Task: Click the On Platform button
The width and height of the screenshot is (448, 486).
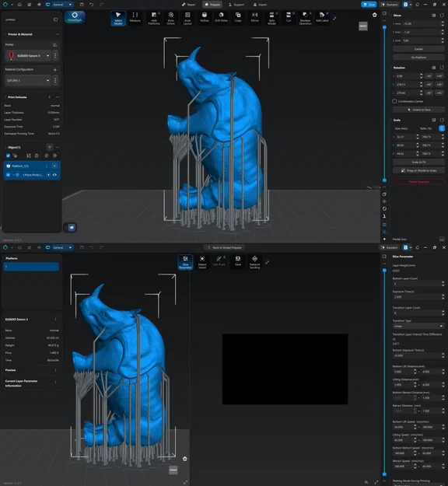Action: point(418,58)
